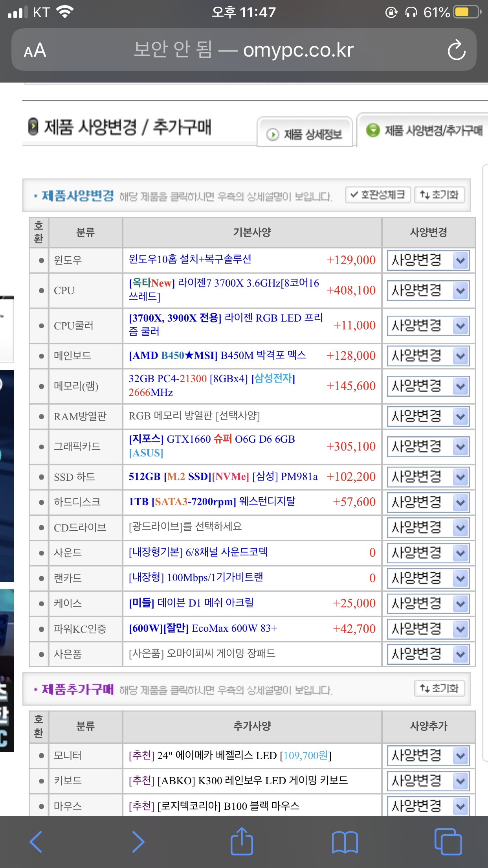Click 미들 데이븐 D1 메쉬 아크릴 case link

click(x=191, y=603)
